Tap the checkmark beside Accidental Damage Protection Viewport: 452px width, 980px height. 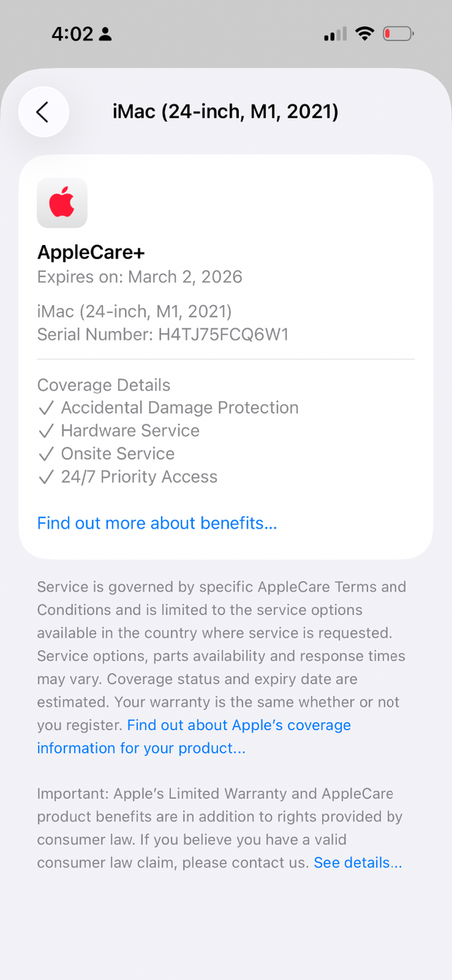point(47,407)
